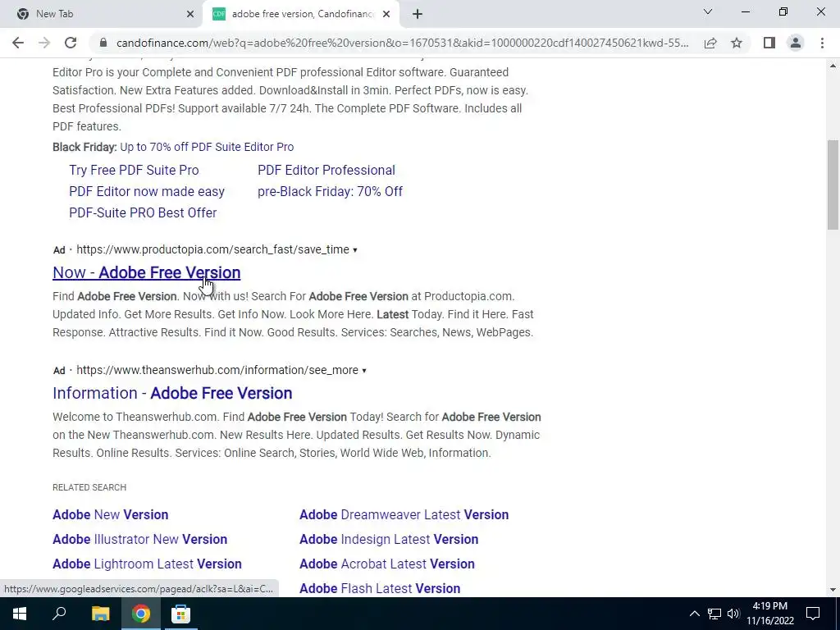Open related search Adobe Indesign Latest Version
This screenshot has height=630, width=840.
(x=388, y=539)
